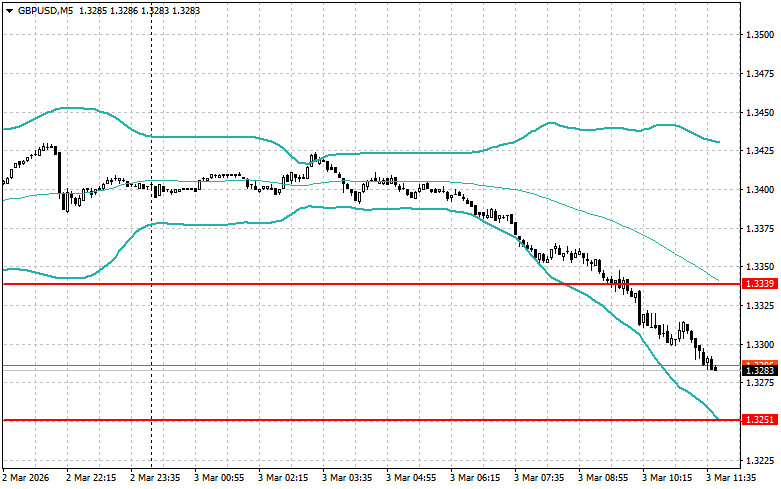
Task: Click the orange ask price line label
Action: point(760,364)
